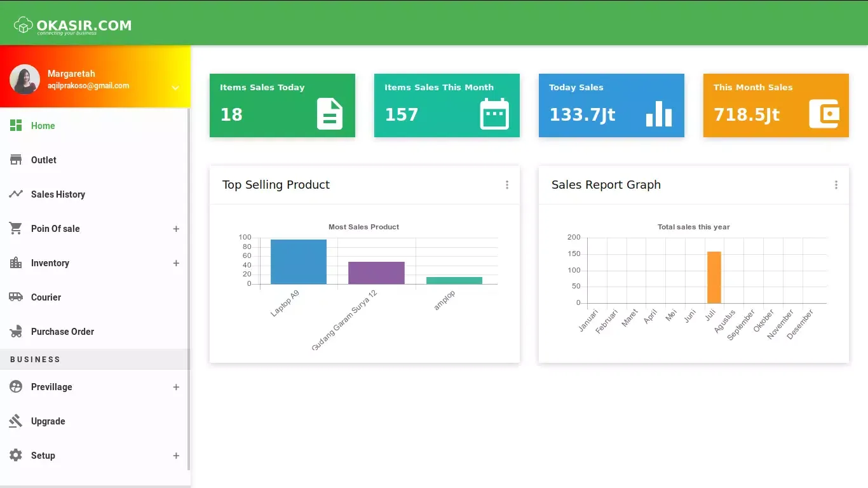Click the Setup gear icon
Screen dimensions: 868x488
[16, 456]
